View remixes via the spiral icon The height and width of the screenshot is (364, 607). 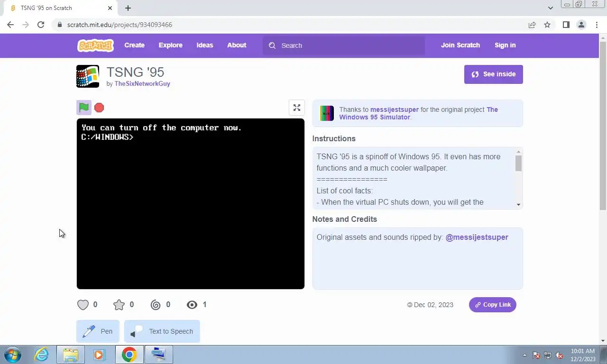point(156,305)
